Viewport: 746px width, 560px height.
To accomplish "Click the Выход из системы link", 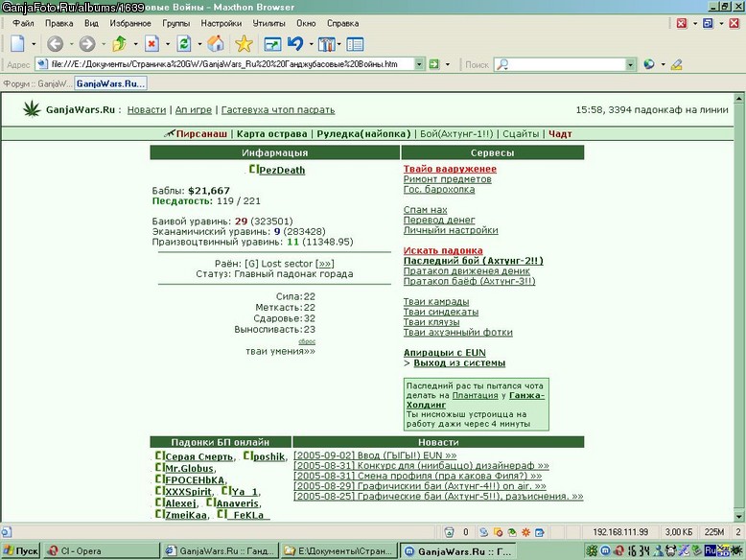I will (459, 363).
